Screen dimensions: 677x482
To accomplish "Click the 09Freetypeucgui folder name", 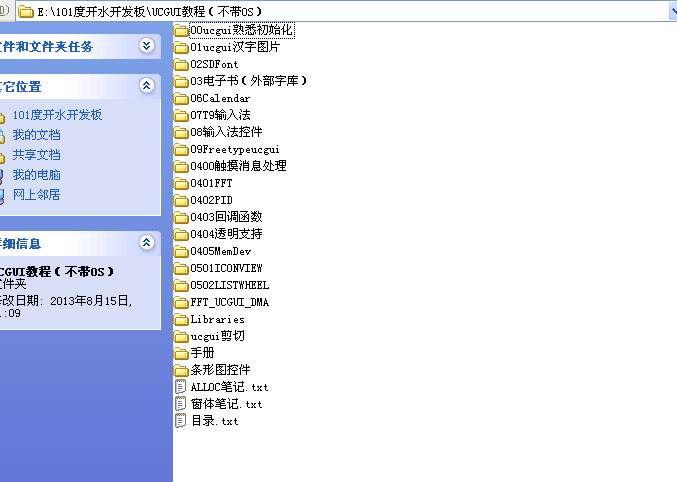I will coord(235,149).
